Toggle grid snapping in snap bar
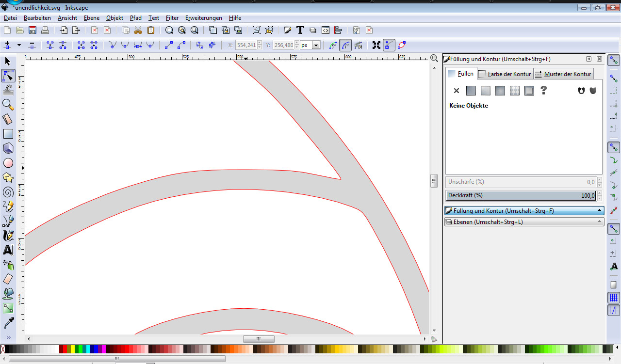The image size is (621, 364). pyautogui.click(x=614, y=297)
